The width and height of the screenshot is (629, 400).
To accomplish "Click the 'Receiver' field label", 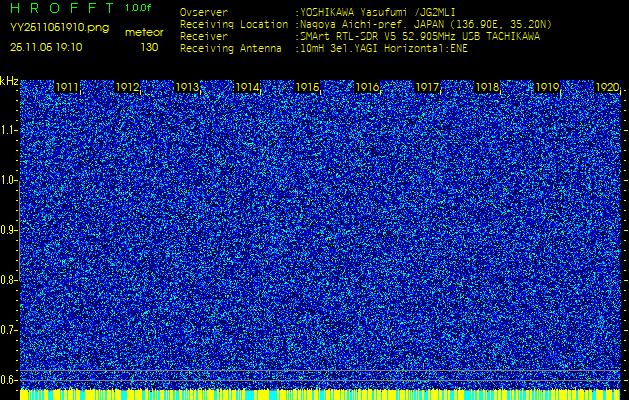I will [x=204, y=37].
